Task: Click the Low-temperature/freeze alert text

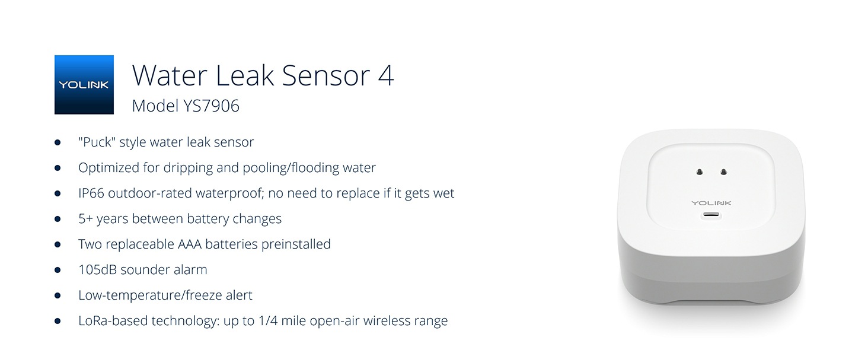Action: tap(165, 295)
